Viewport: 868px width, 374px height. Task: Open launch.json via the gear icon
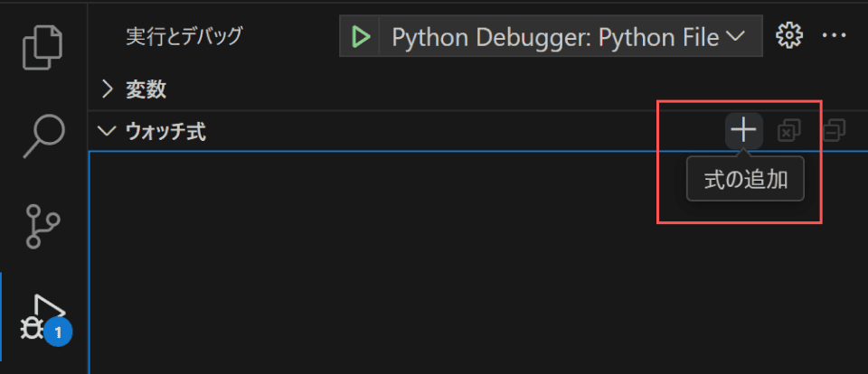coord(789,36)
